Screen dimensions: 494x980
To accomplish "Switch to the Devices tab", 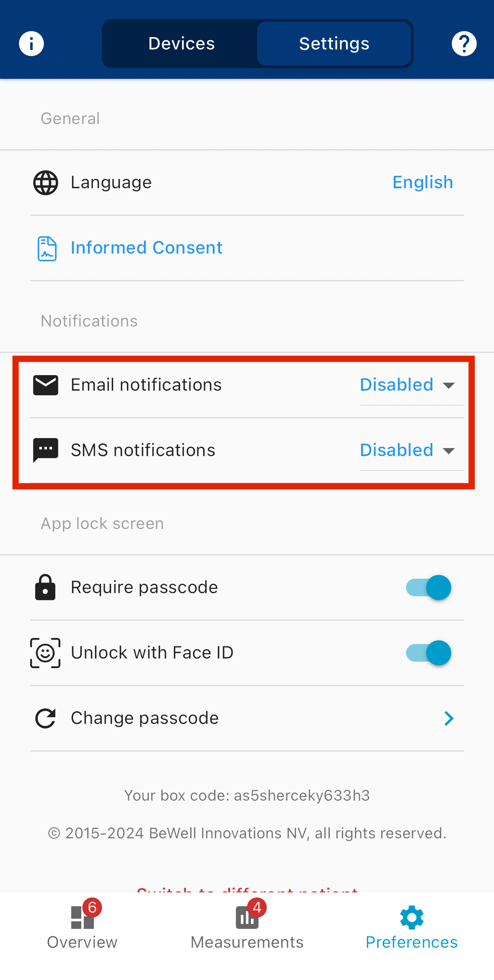I will 181,44.
